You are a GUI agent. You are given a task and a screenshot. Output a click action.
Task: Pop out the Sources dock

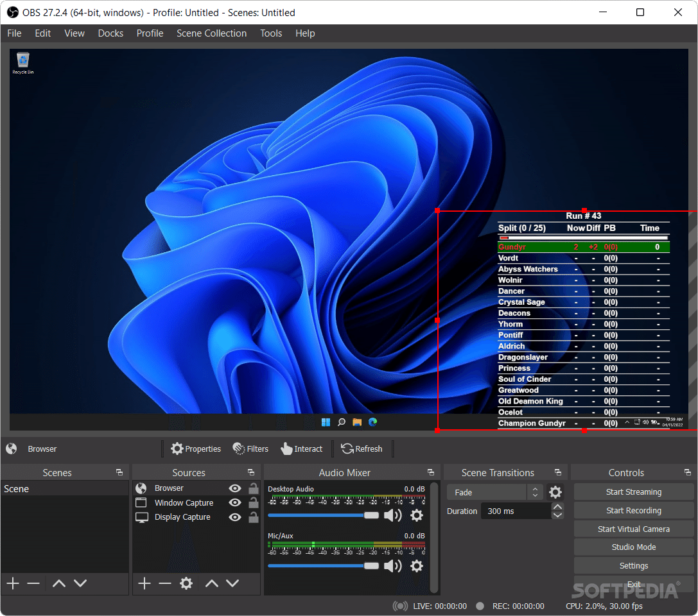251,472
